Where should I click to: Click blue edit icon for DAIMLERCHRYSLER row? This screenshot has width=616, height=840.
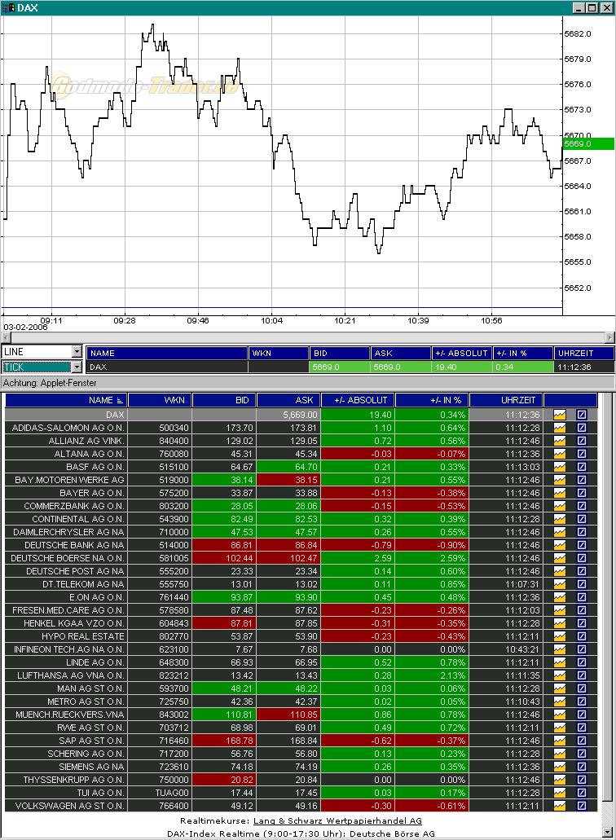[582, 532]
